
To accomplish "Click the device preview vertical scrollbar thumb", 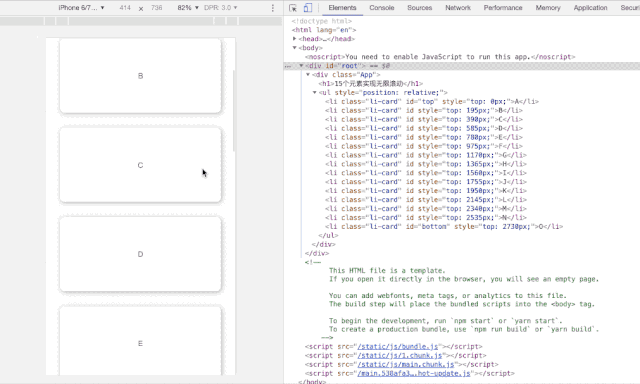I will click(234, 111).
